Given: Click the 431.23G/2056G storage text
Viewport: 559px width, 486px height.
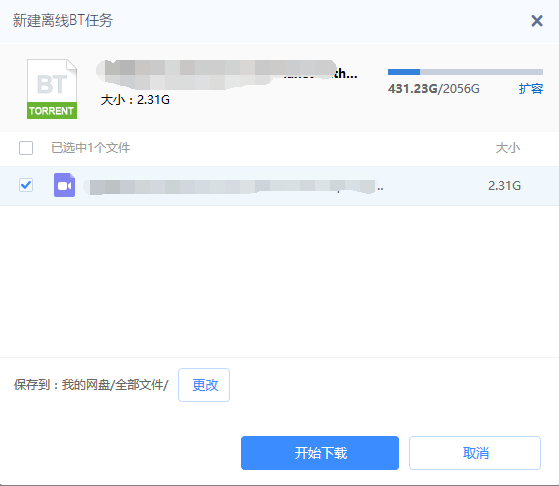Looking at the screenshot, I should point(434,88).
